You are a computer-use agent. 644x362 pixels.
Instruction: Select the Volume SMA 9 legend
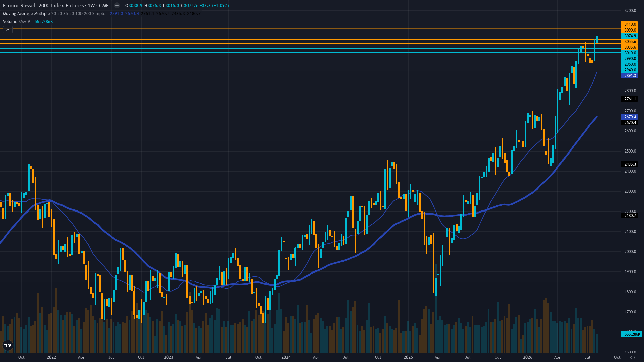(x=16, y=22)
